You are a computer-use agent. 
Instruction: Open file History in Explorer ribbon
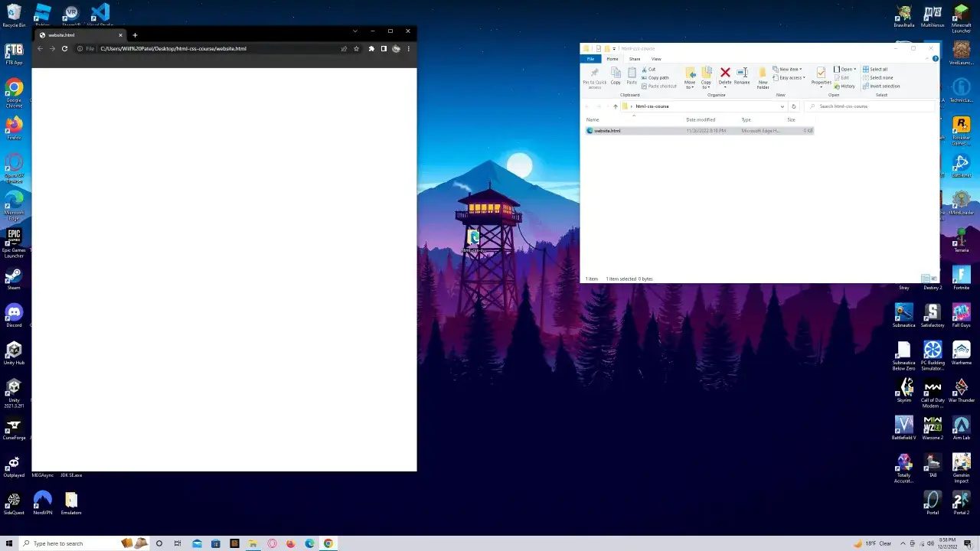point(844,86)
